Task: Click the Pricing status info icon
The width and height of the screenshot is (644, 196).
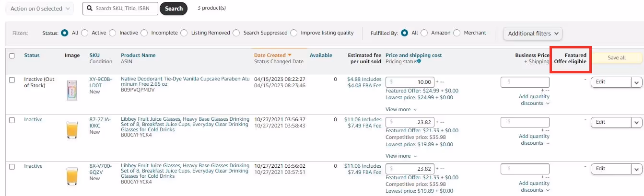Action: (x=419, y=61)
